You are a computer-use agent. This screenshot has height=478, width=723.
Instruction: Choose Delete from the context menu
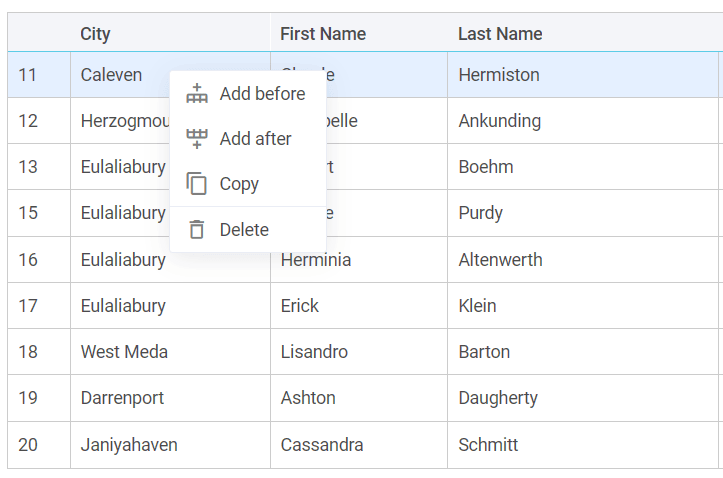click(244, 229)
